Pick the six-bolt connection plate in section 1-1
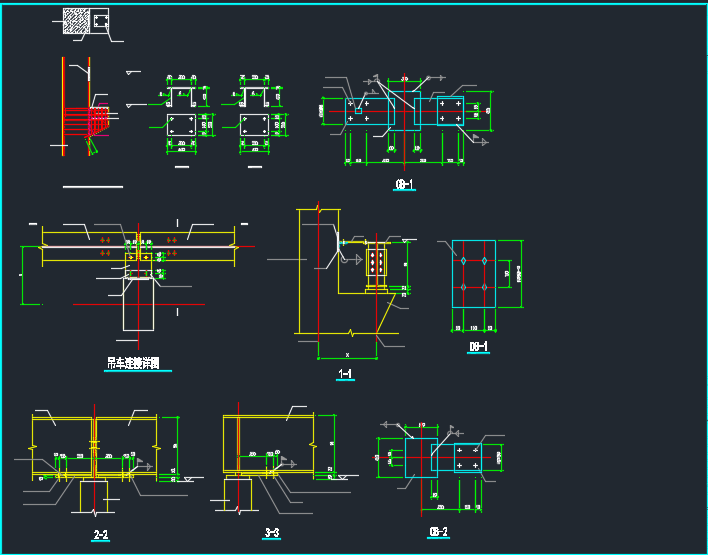This screenshot has height=555, width=708. coord(376,262)
